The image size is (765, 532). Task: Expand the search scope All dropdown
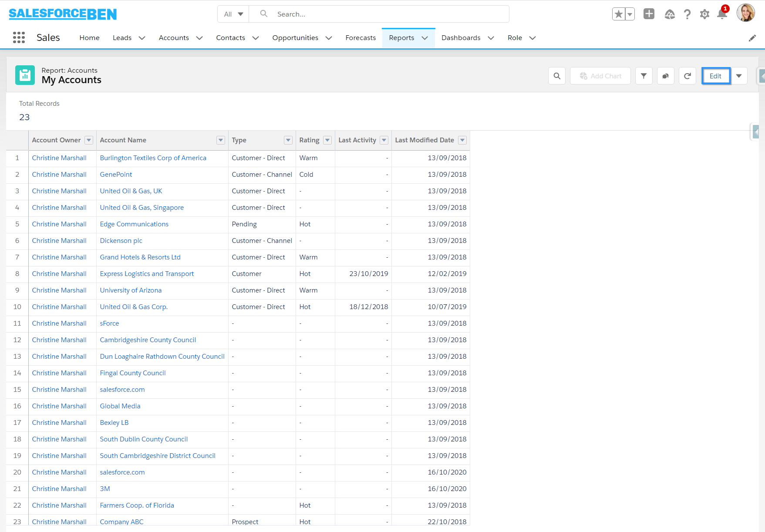click(233, 14)
